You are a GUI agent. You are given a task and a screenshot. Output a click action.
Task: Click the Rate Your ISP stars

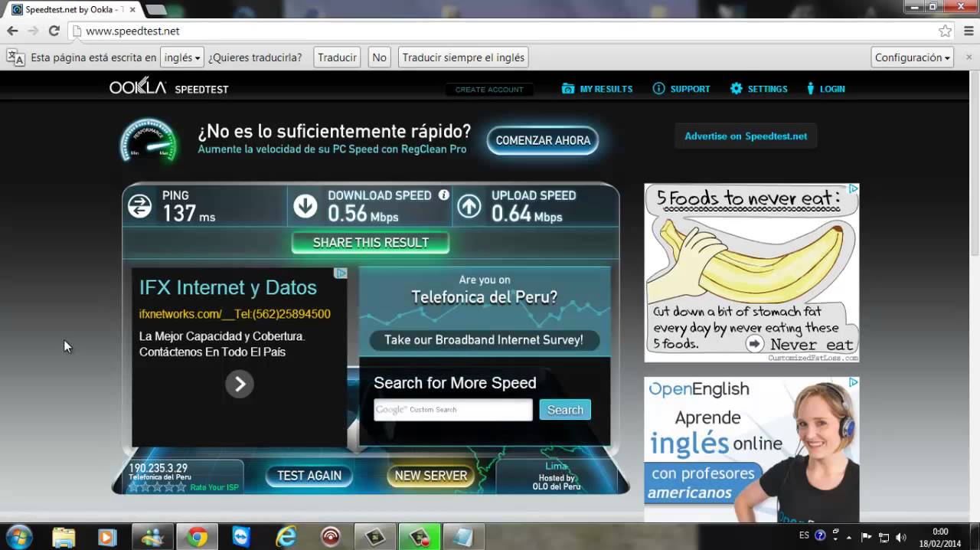157,487
